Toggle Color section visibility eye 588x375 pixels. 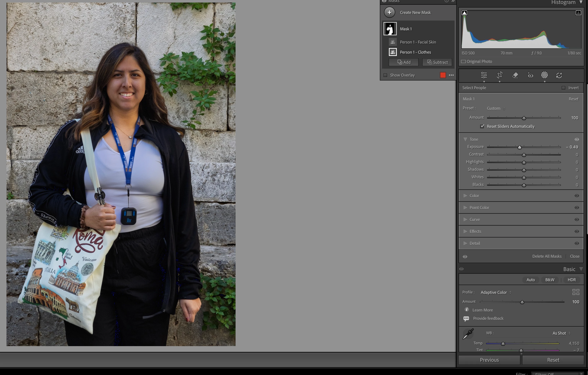click(576, 196)
